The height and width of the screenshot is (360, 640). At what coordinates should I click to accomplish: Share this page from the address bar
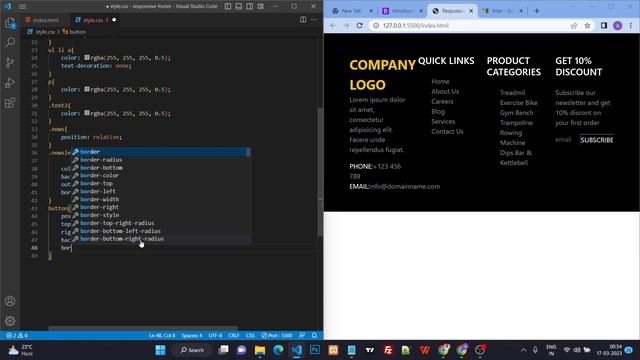[x=574, y=25]
